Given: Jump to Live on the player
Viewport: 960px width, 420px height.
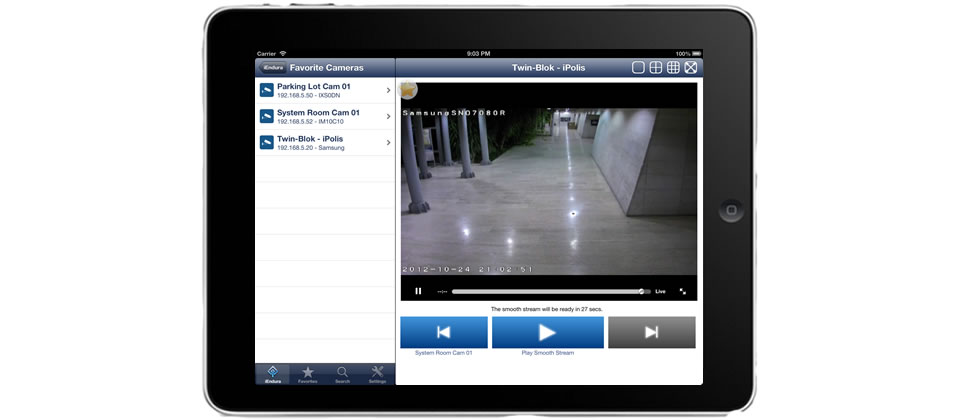Looking at the screenshot, I should [660, 291].
